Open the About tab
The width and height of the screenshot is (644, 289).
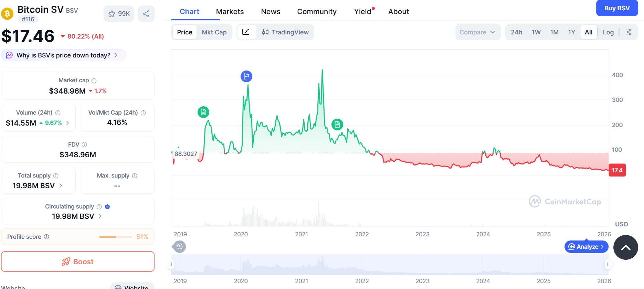(399, 11)
